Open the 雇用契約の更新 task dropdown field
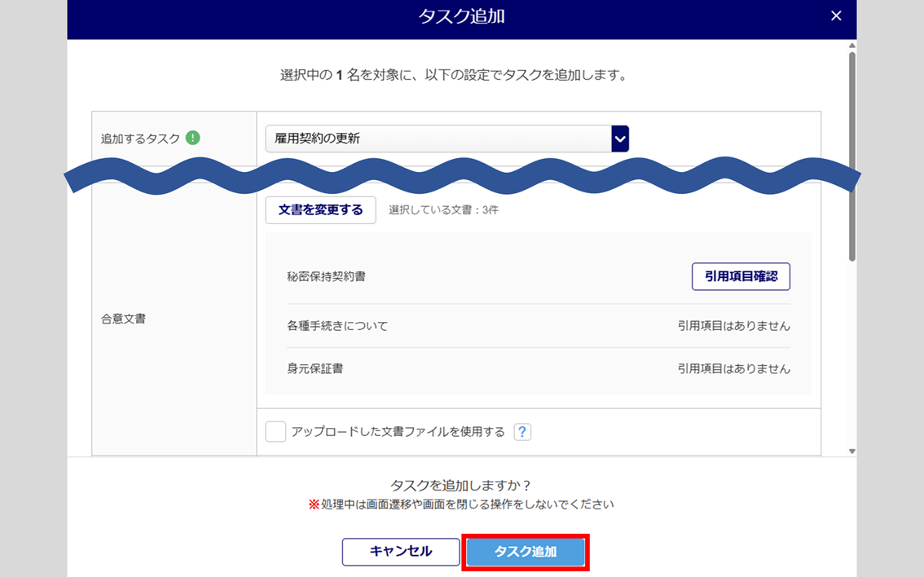 (438, 139)
